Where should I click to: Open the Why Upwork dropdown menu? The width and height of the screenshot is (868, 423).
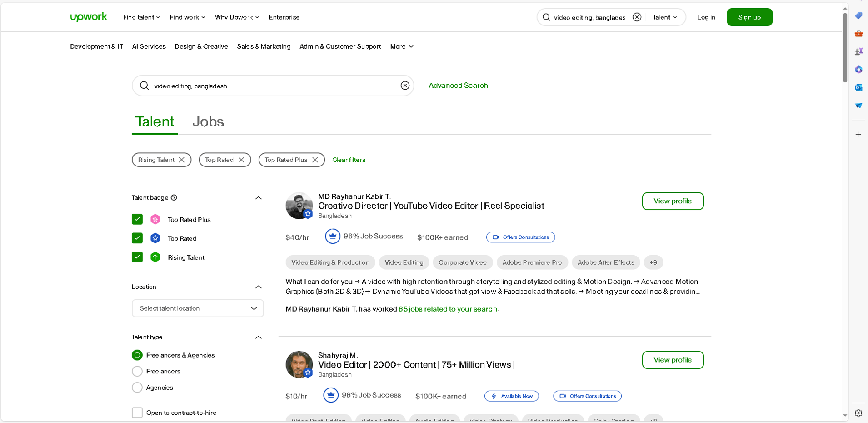coord(237,17)
